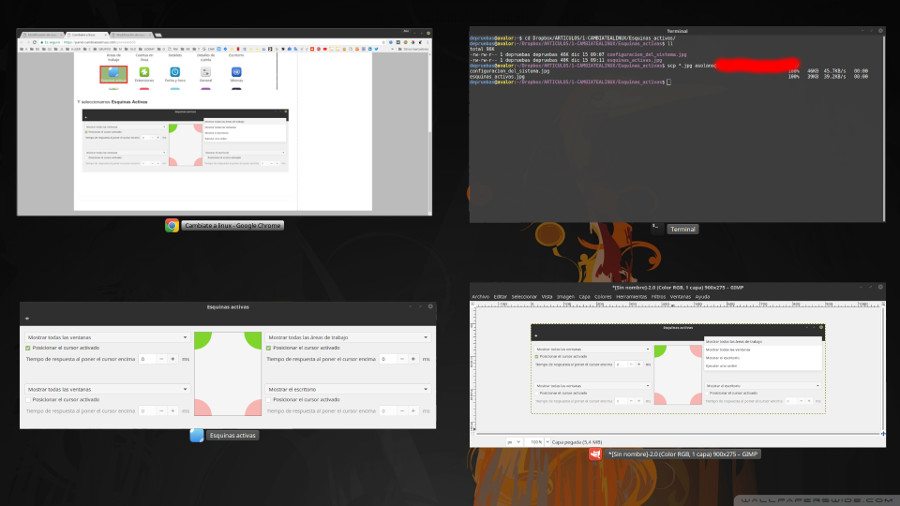
Task: Open the Colores menu in GIMP
Action: click(x=603, y=297)
